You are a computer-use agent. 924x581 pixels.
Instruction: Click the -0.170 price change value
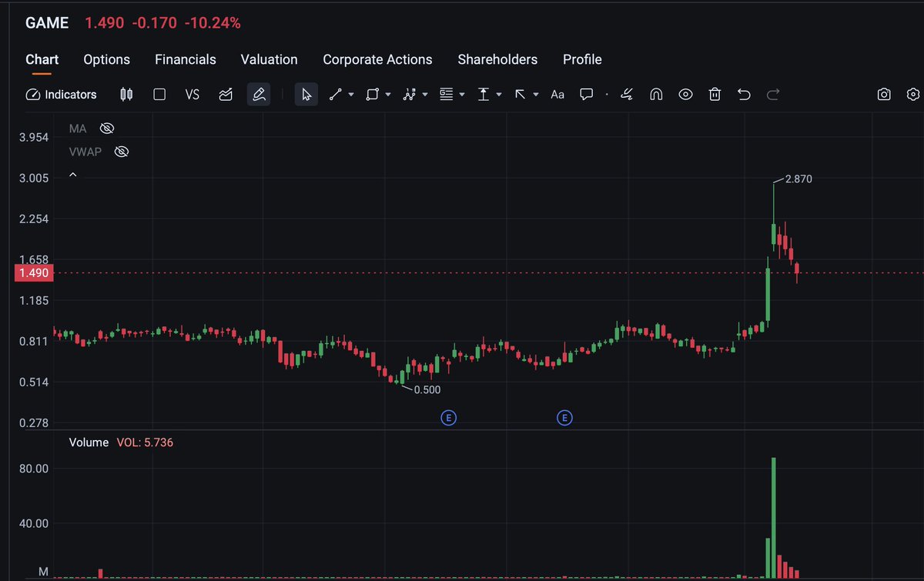(154, 23)
